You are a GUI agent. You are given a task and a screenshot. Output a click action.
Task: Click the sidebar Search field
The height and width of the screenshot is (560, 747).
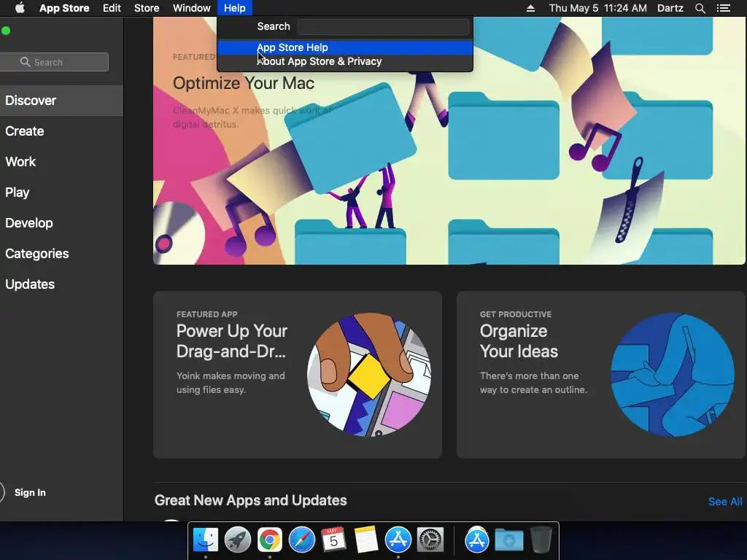pyautogui.click(x=54, y=62)
